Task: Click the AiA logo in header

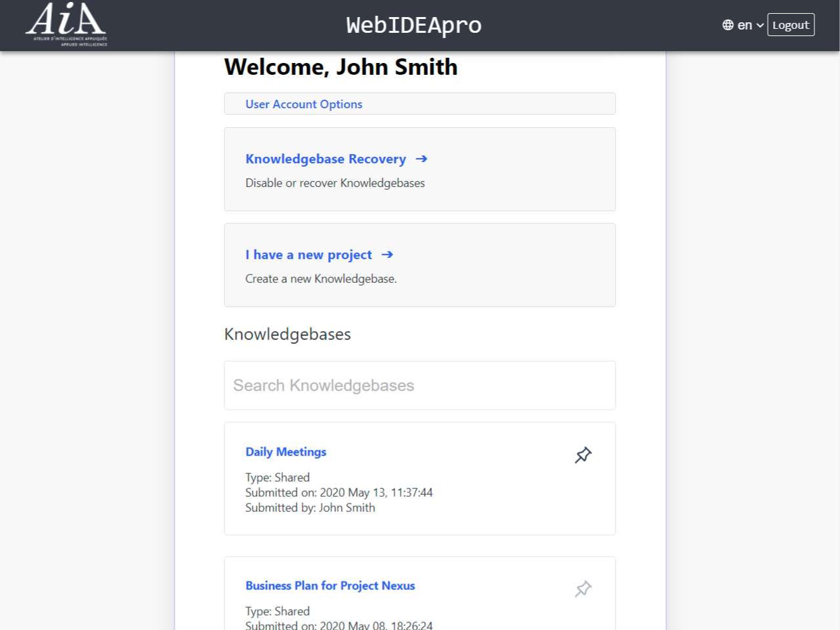Action: (66, 24)
